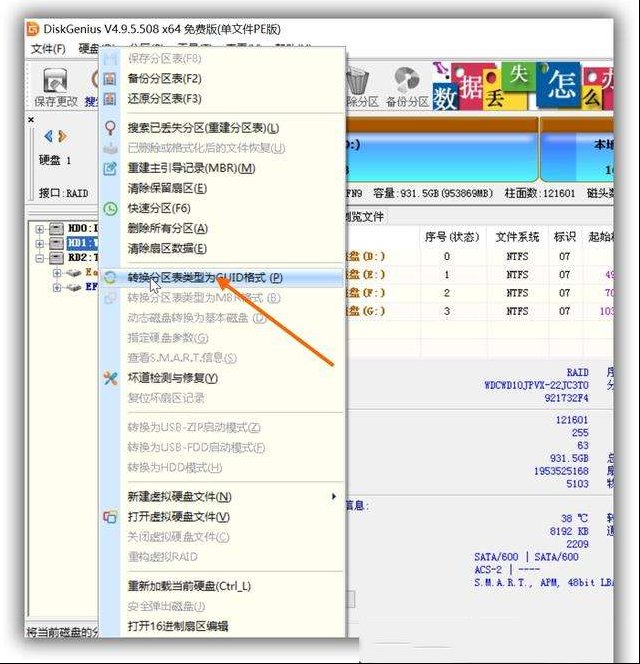
Task: Click the 标识 column header
Action: click(565, 237)
